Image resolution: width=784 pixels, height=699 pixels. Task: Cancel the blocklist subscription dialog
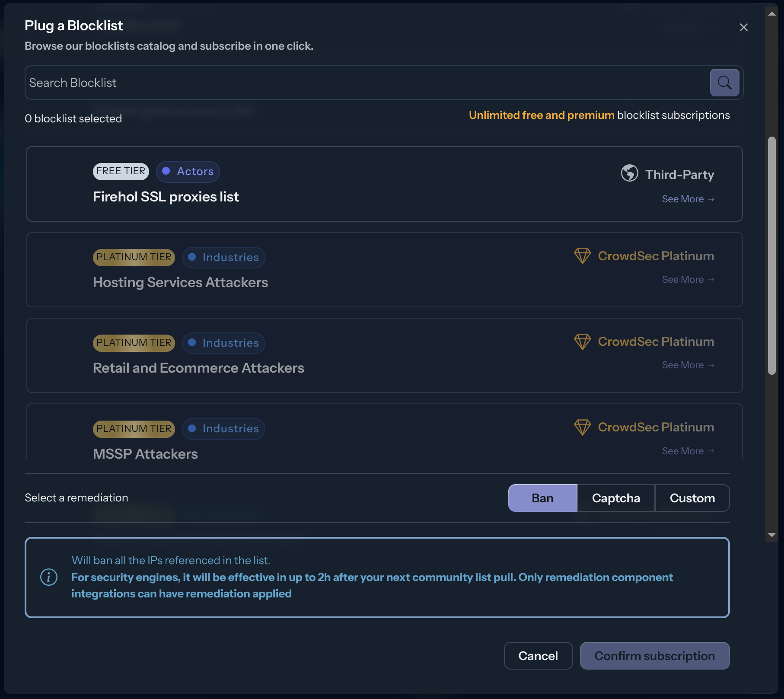pos(538,655)
